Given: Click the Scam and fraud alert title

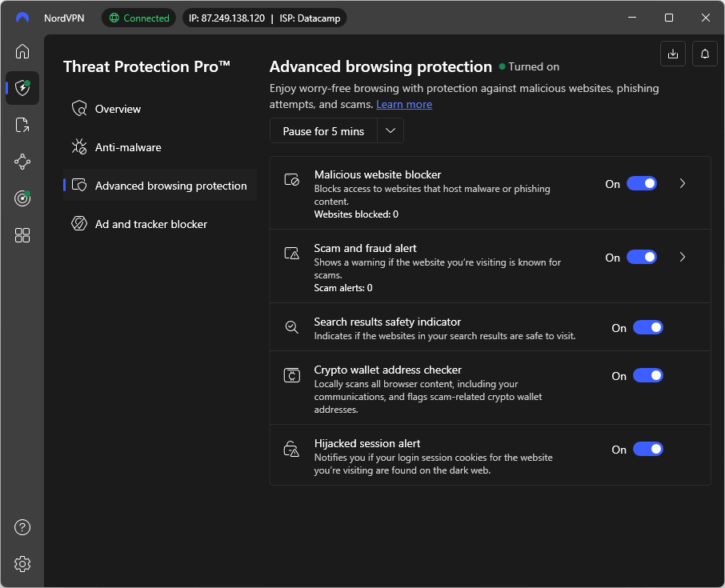Looking at the screenshot, I should [365, 248].
